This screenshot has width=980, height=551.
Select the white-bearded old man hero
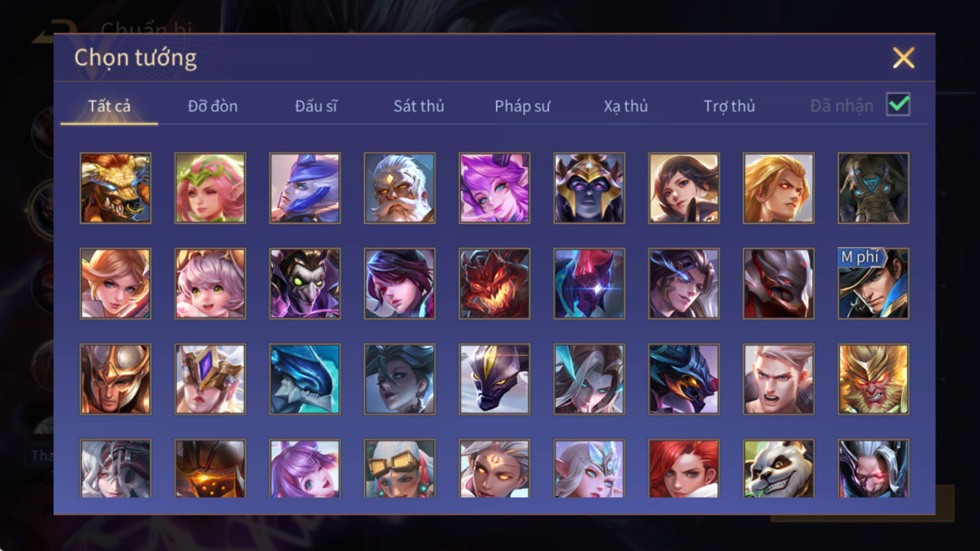[400, 188]
